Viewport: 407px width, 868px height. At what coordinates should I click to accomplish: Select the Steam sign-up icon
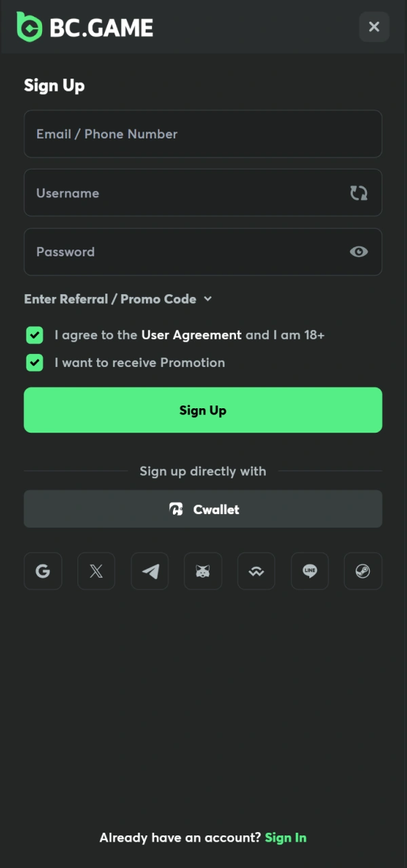[x=362, y=571]
